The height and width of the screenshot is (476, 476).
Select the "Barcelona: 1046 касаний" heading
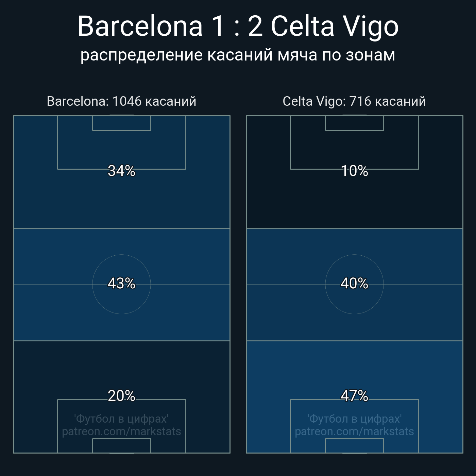pos(121,101)
